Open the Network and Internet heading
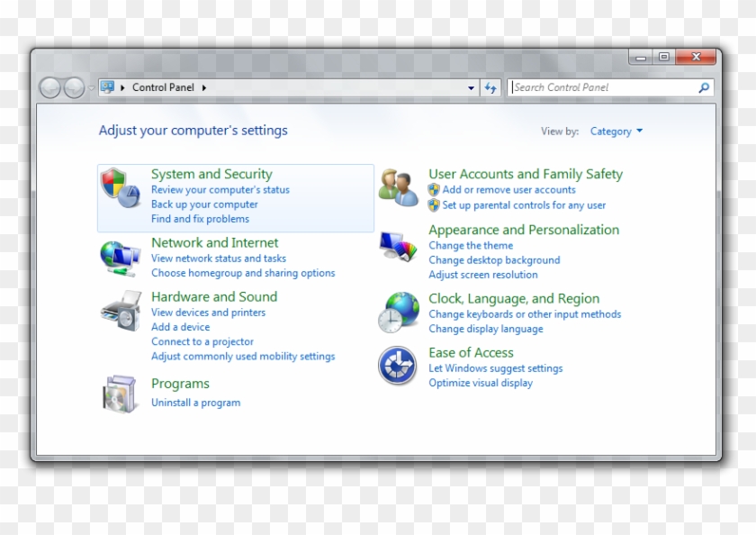This screenshot has height=535, width=756. (214, 242)
